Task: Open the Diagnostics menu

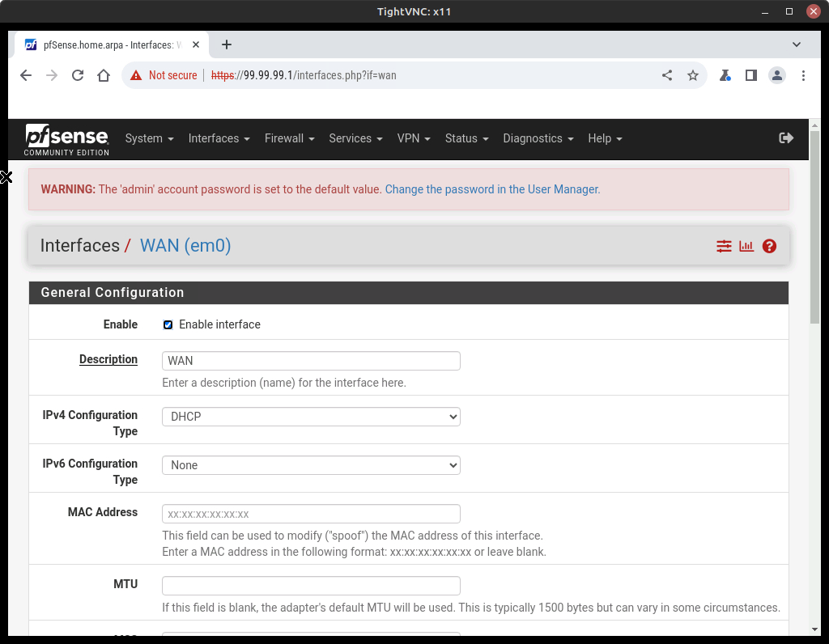Action: 538,138
